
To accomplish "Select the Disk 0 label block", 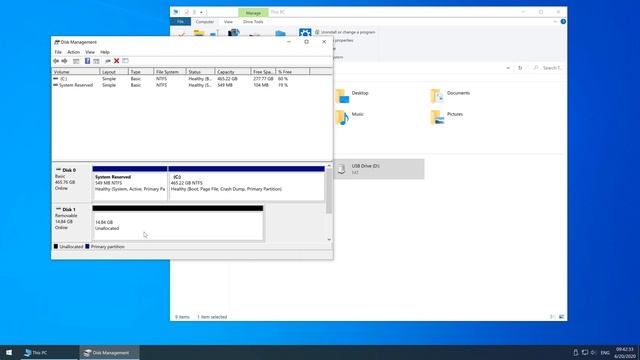I will 72,182.
